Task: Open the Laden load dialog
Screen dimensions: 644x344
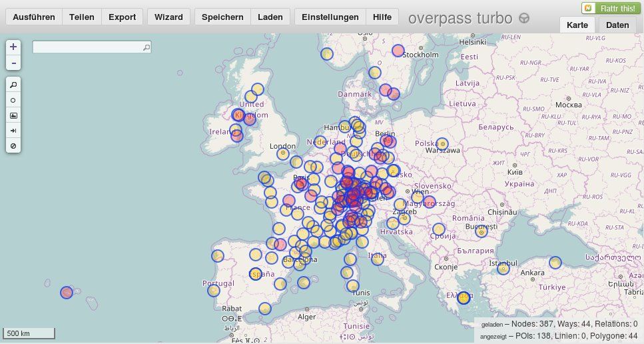Action: [270, 17]
